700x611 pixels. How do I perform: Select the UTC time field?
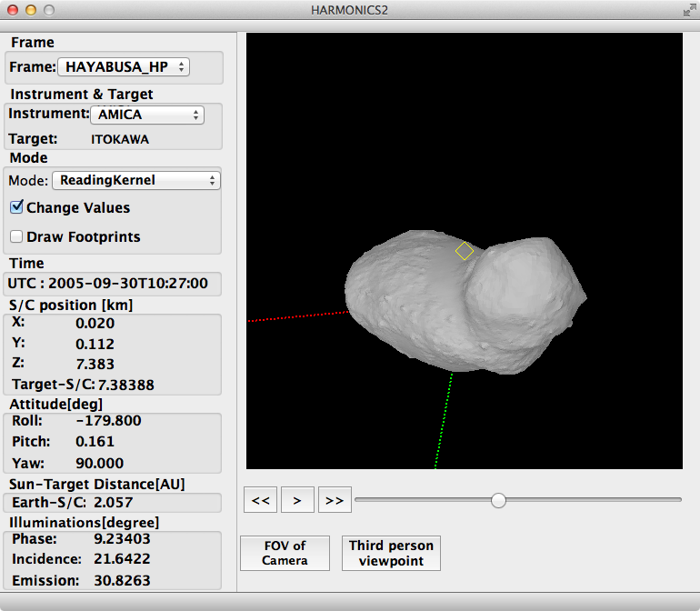[113, 284]
